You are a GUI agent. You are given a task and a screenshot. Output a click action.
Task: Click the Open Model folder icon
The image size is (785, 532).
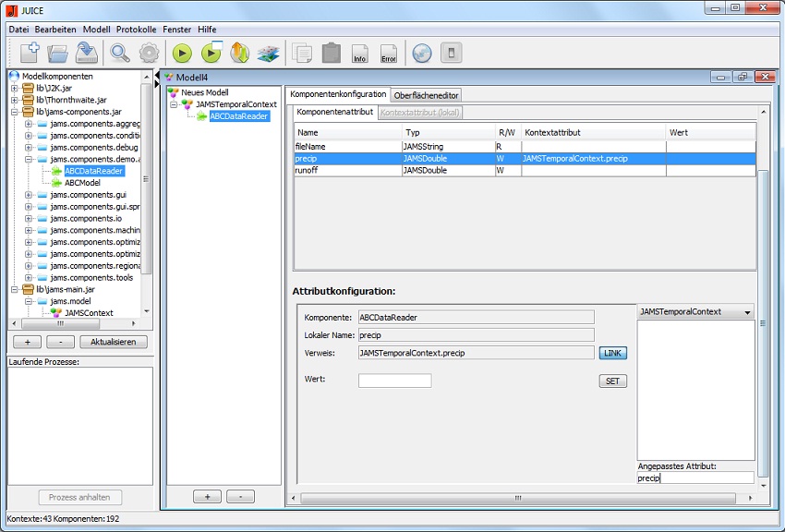[57, 54]
